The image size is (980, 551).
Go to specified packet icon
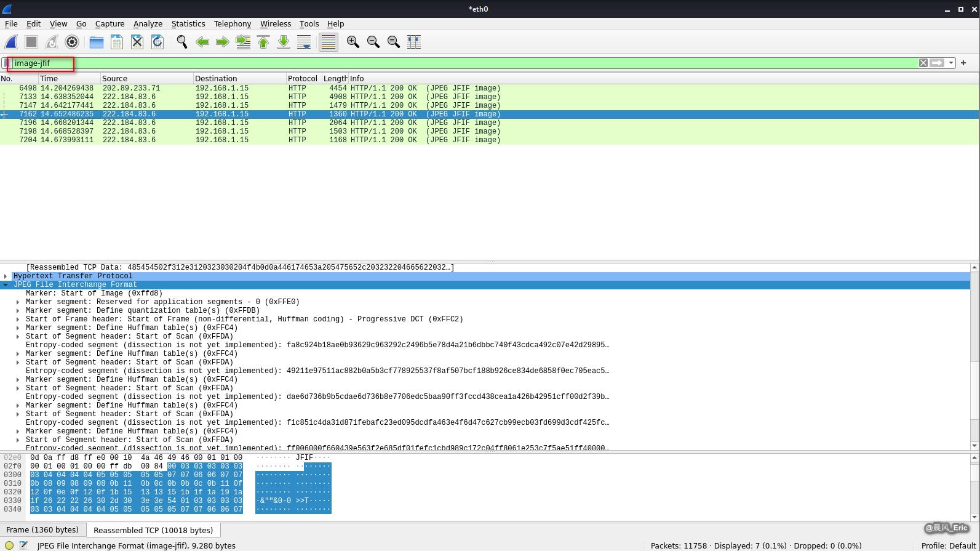tap(243, 42)
